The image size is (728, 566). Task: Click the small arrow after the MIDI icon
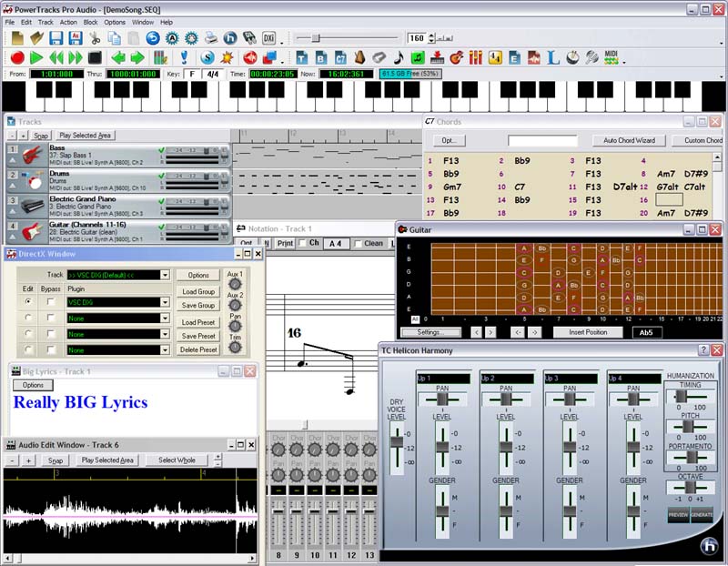[624, 61]
